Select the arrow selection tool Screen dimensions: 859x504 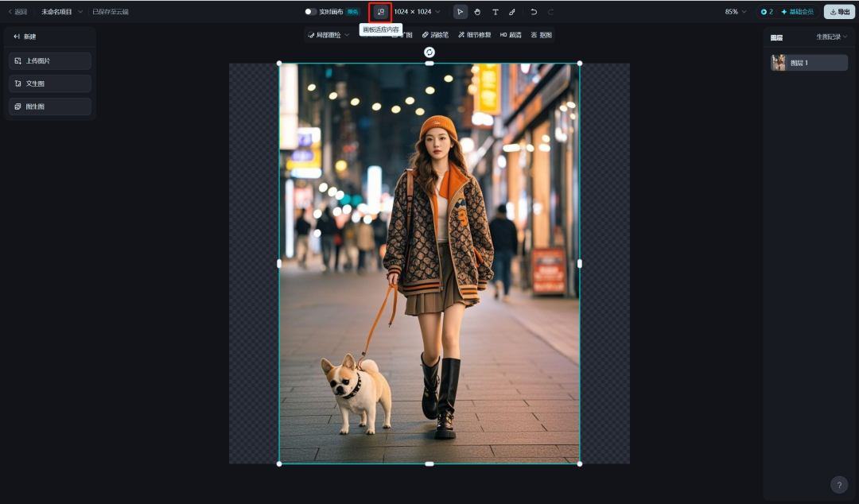pos(460,11)
